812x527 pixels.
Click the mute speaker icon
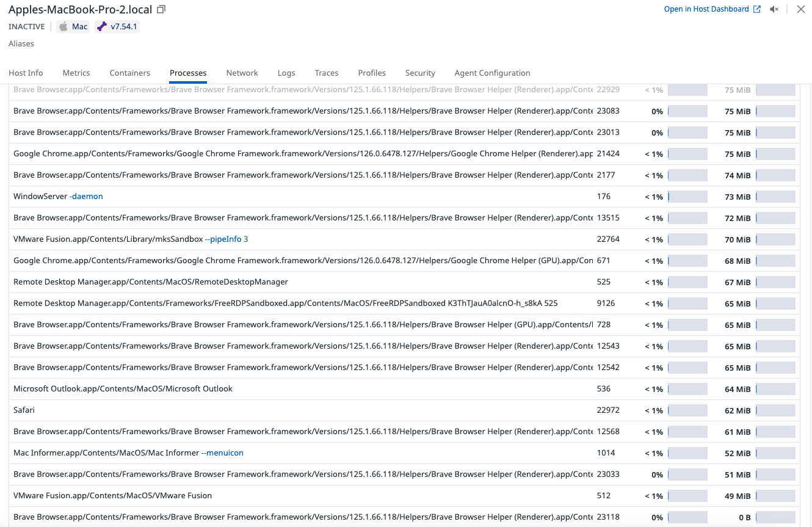(x=774, y=9)
